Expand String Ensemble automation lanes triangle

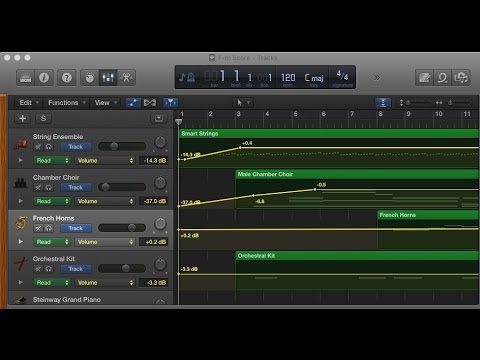point(21,160)
